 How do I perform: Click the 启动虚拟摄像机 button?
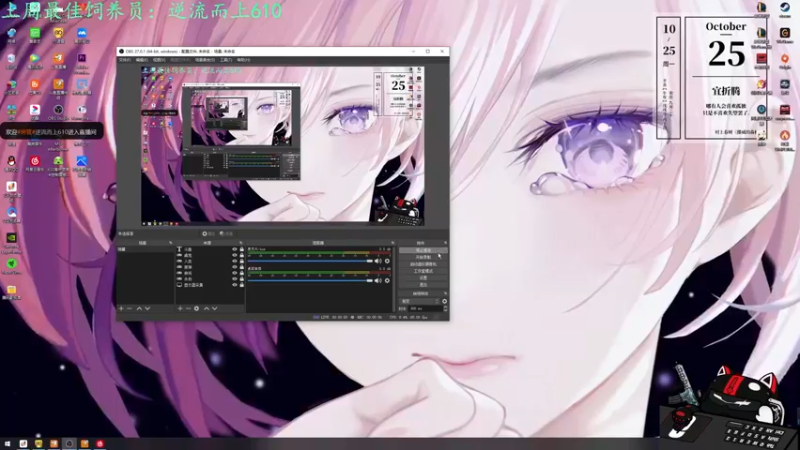click(423, 264)
